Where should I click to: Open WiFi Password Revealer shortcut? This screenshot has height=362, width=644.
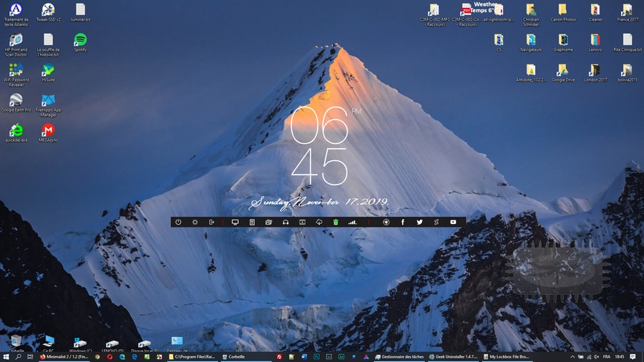coord(16,74)
